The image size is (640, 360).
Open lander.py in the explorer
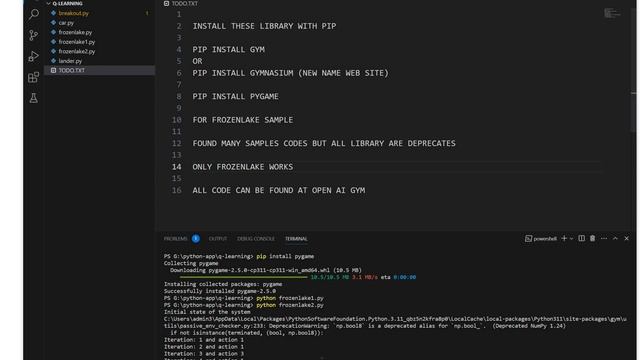[x=70, y=61]
